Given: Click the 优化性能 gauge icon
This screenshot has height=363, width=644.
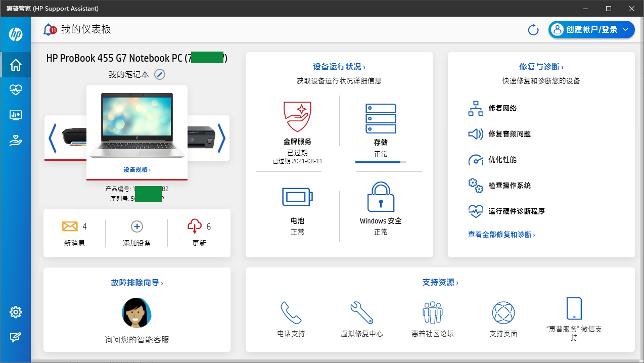Looking at the screenshot, I should 476,160.
